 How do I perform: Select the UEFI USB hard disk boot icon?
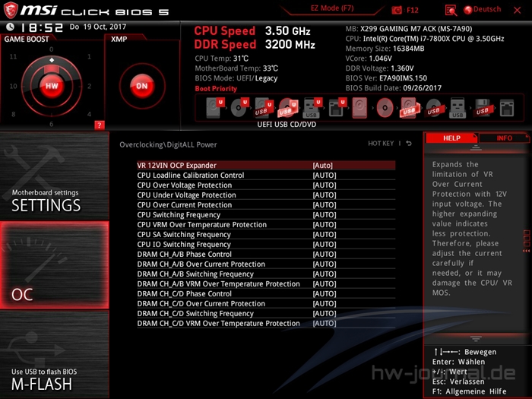[x=264, y=108]
